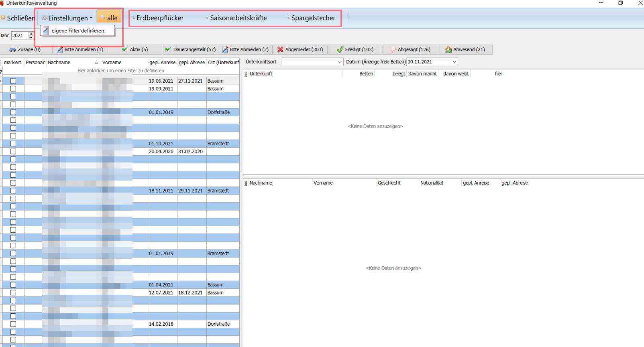The image size is (644, 347).
Task: Click the red X icon on Abgemeldet tab
Action: [280, 50]
